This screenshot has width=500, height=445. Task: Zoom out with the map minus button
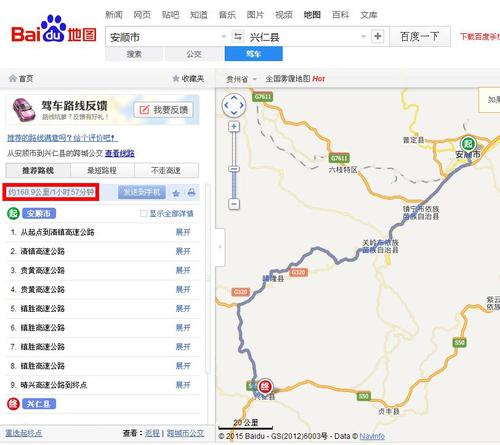point(234,204)
